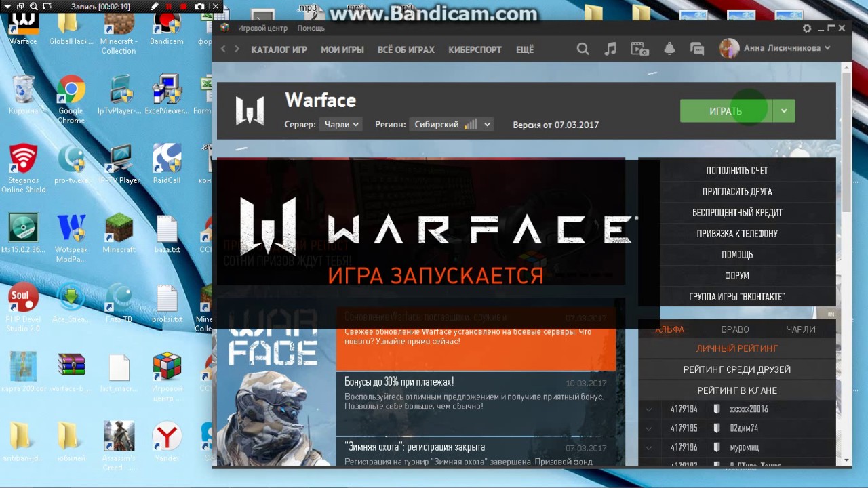Select the Глаз.ТВ shortcut
This screenshot has height=488, width=868.
point(119,303)
